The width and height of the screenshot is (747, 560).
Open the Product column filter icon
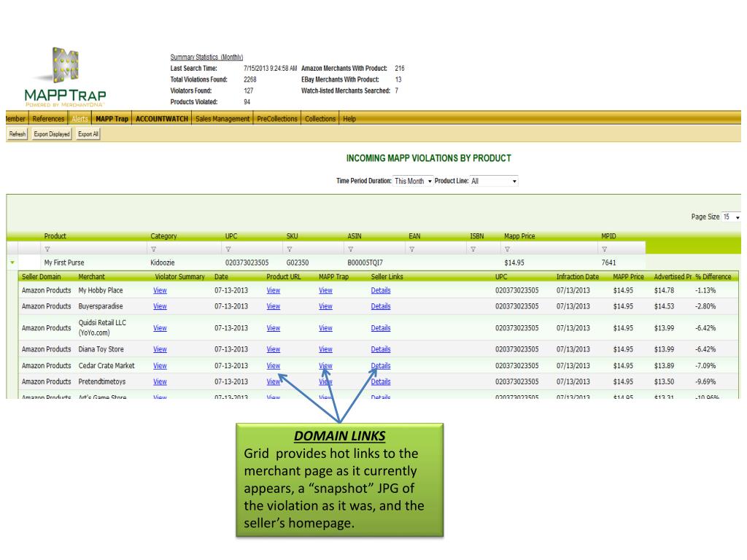[47, 249]
